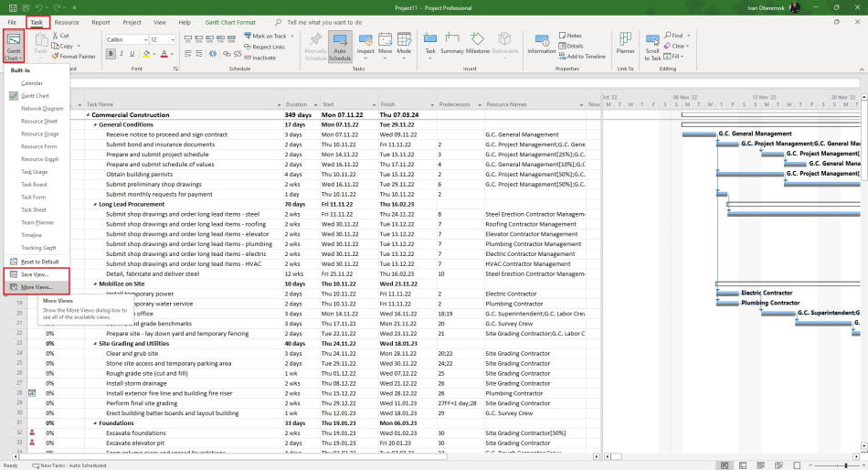868x470 pixels.
Task: Click the Cut scissors icon
Action: pos(56,36)
